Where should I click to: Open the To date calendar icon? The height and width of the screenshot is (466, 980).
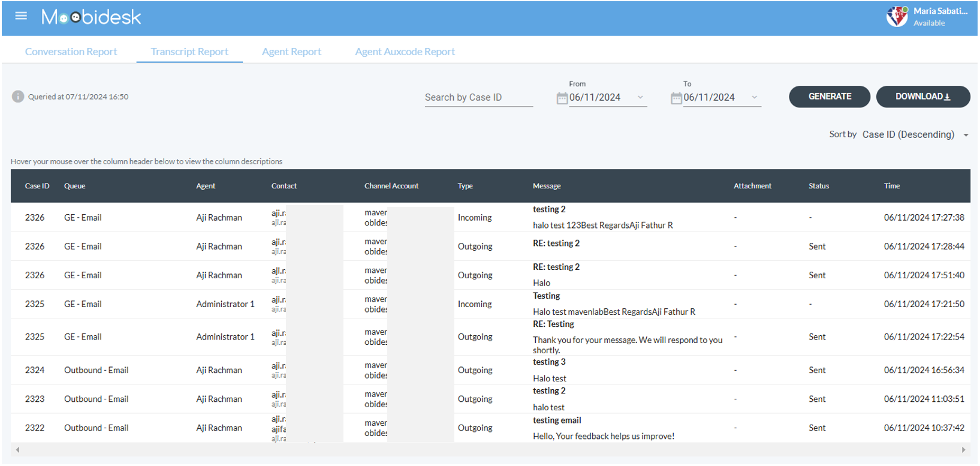coord(676,98)
